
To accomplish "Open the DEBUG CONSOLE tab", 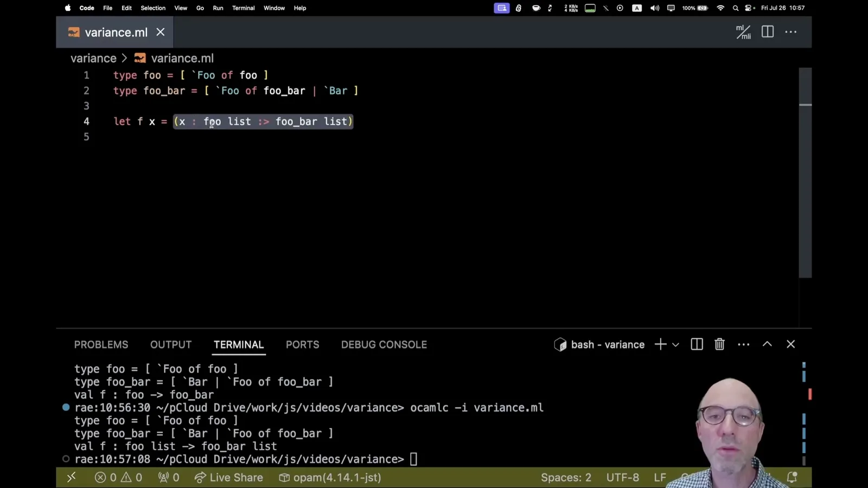I will point(384,345).
